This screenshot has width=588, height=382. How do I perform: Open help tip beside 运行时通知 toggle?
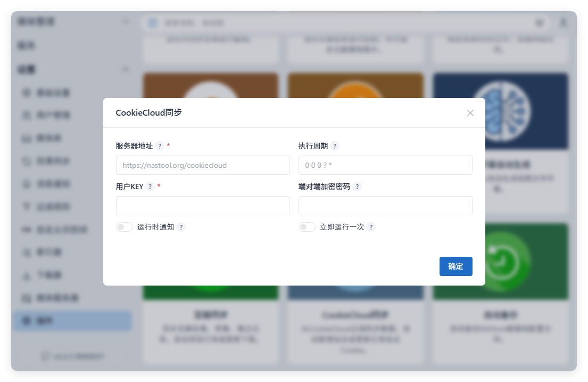pyautogui.click(x=181, y=226)
